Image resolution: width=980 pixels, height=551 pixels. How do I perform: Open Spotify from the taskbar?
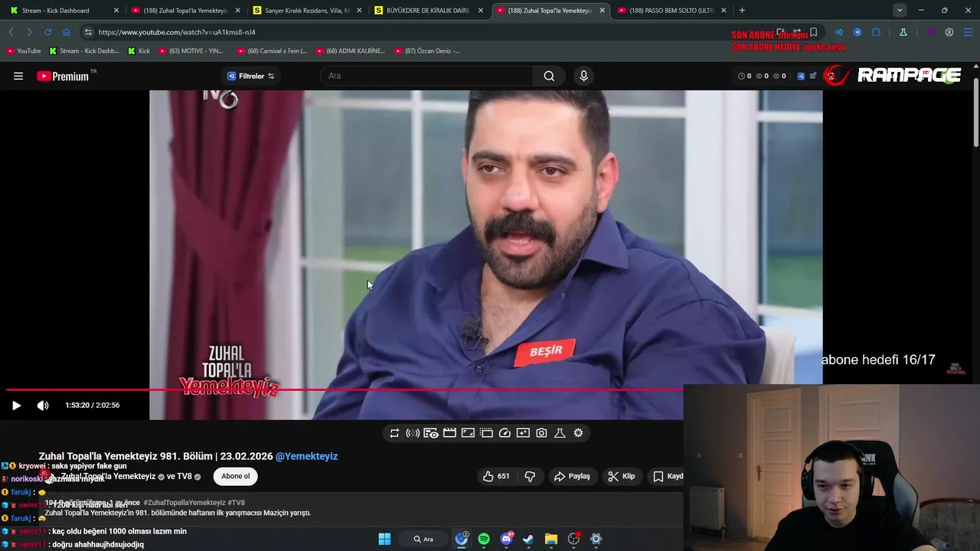[x=484, y=539]
